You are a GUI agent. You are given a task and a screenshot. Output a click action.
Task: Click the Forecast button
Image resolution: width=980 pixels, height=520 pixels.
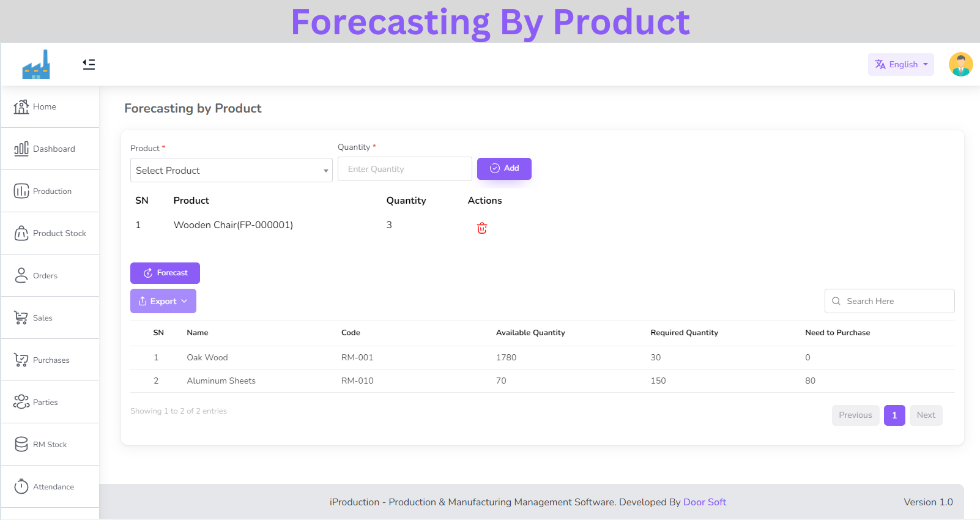(x=165, y=273)
